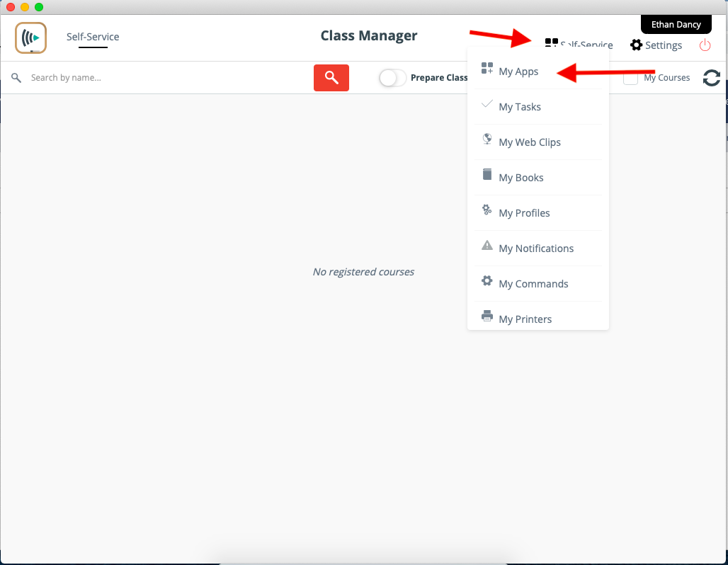728x565 pixels.
Task: Click the yellow macOS minimize button
Action: pyautogui.click(x=25, y=7)
